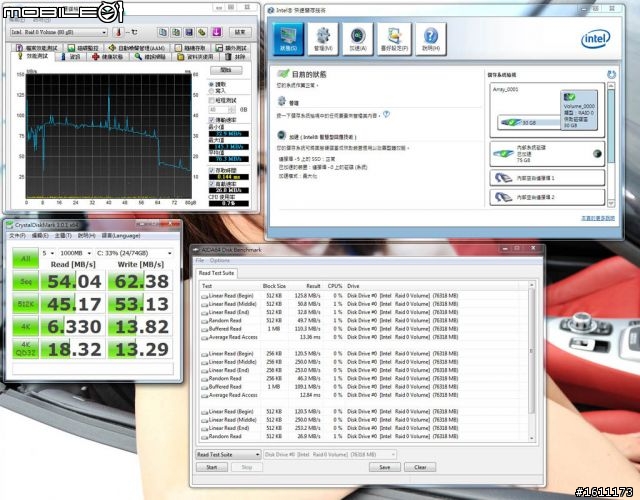Open the C: 33% (24/74GB) drive dropdown
Image resolution: width=640 pixels, height=500 pixels.
pos(134,253)
